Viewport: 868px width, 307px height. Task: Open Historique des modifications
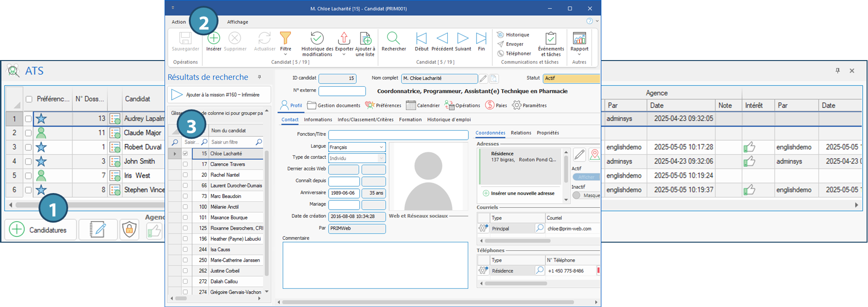pyautogui.click(x=317, y=39)
